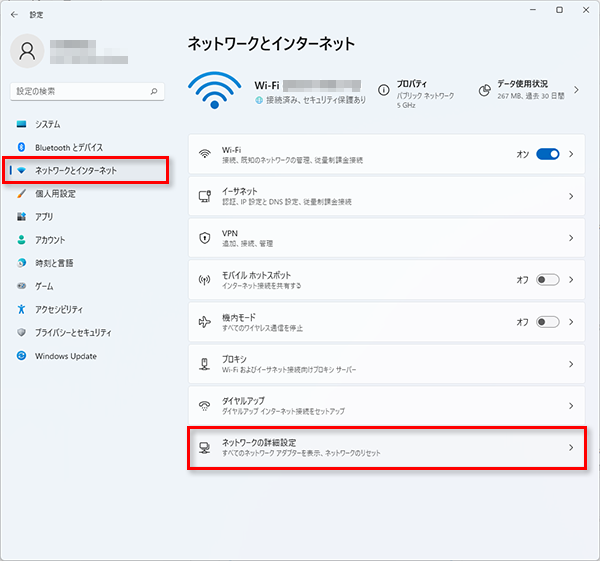Click the Apps icon in sidebar
Viewport: 600px width, 561px height.
coord(21,217)
